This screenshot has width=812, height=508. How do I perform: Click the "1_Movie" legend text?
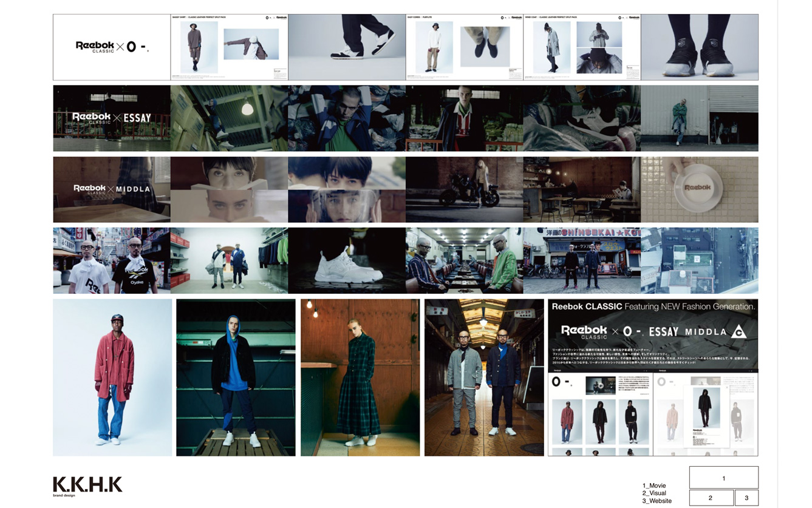[654, 486]
